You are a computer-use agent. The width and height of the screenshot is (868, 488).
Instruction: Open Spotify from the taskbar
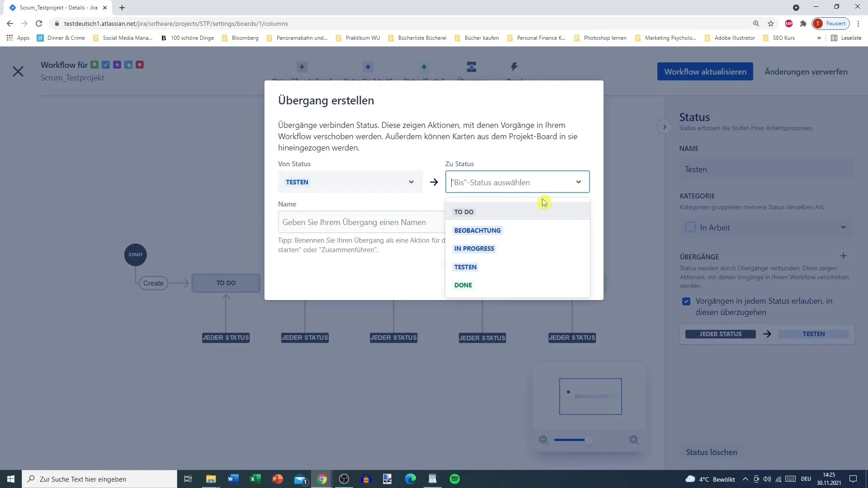[x=455, y=479]
